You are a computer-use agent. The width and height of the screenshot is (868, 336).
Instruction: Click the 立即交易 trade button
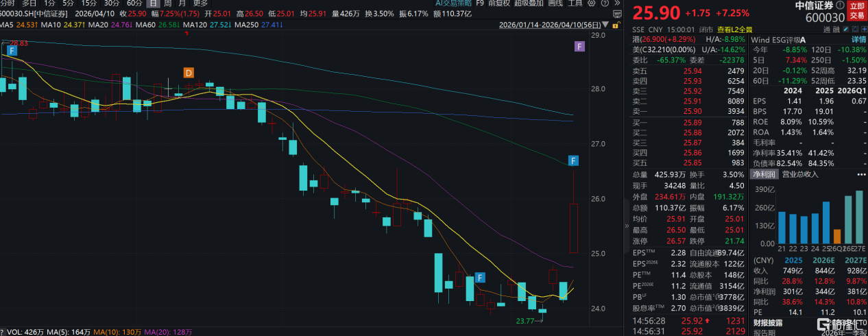pyautogui.click(x=856, y=11)
